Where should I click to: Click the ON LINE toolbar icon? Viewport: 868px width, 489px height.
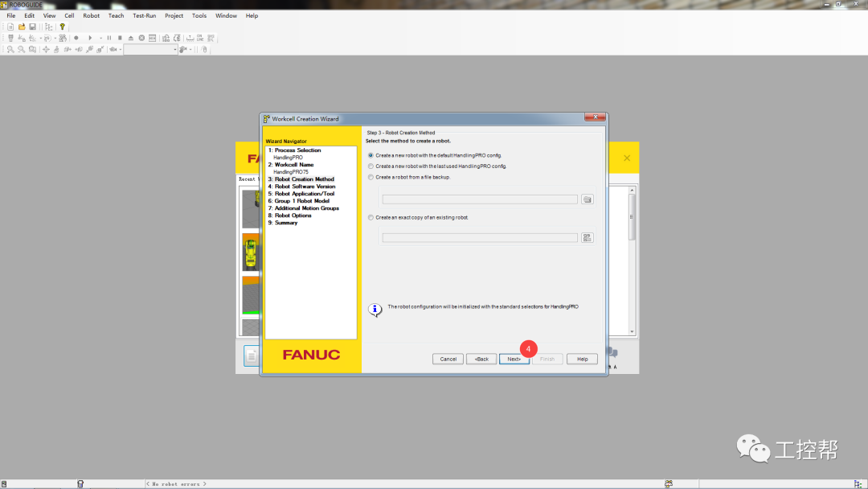[200, 39]
